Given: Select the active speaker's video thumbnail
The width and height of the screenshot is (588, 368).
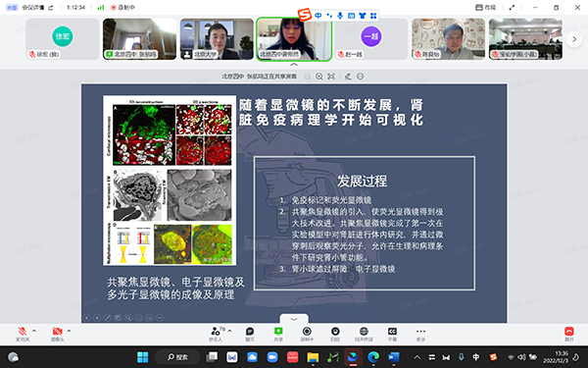Looking at the screenshot, I should tap(294, 39).
